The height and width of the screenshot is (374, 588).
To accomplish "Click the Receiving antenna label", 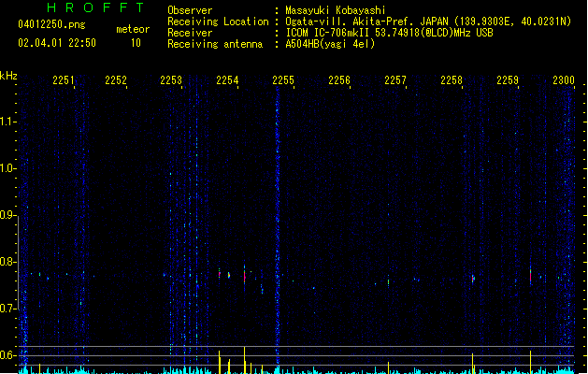I will click(215, 44).
